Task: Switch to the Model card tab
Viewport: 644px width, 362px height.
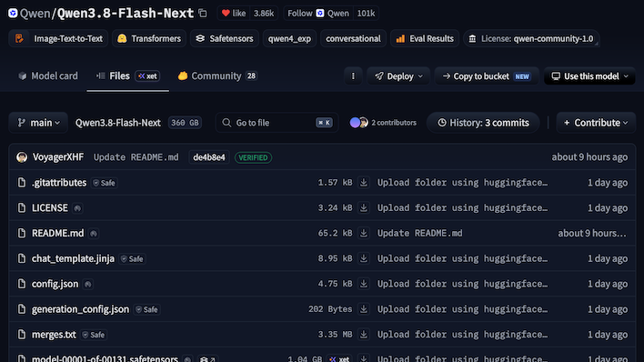Action: pyautogui.click(x=48, y=76)
